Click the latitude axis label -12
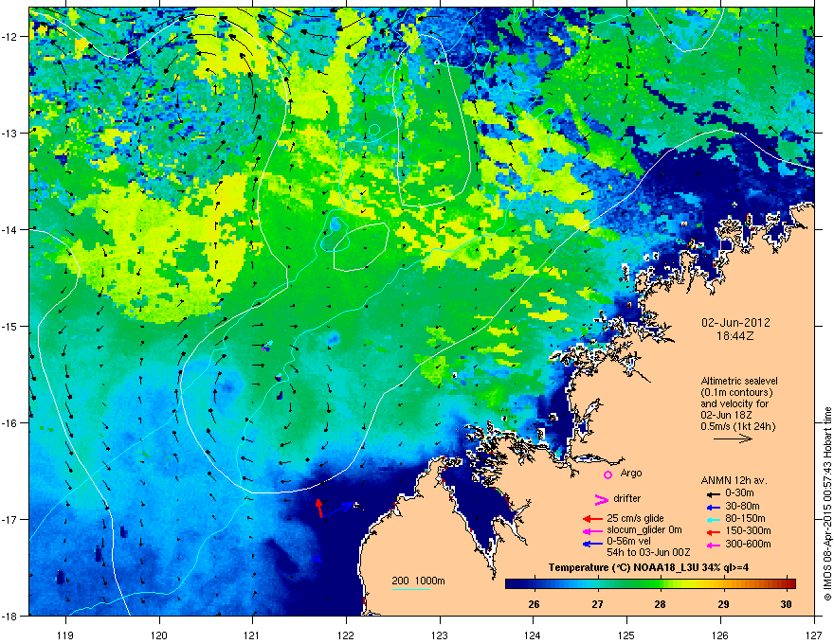834x644 pixels. 10,36
